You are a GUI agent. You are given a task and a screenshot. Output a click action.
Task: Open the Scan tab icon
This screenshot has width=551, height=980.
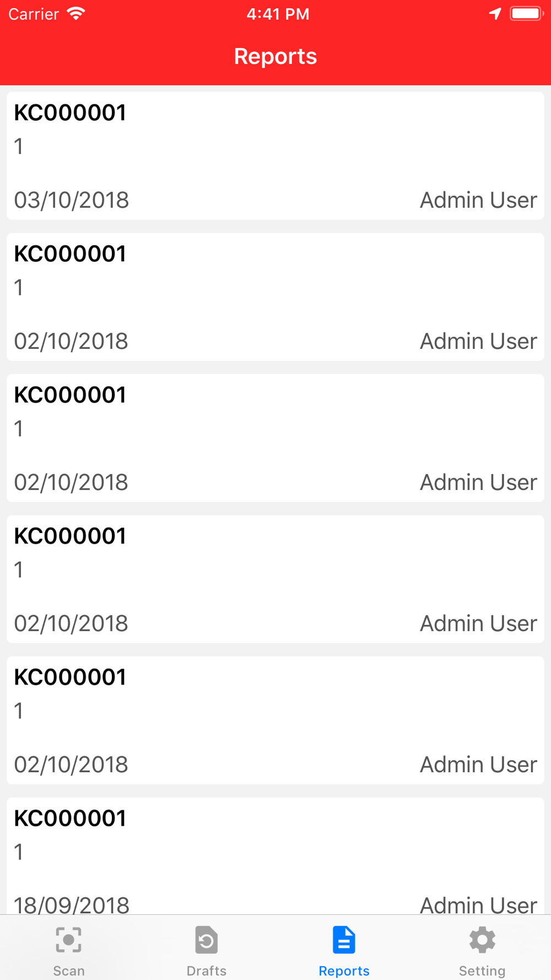pyautogui.click(x=69, y=940)
